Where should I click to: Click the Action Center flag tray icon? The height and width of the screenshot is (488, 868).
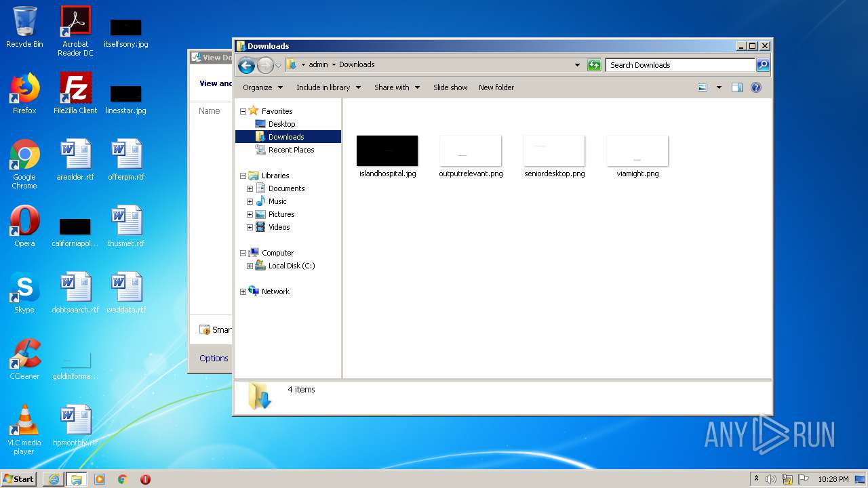(x=804, y=479)
